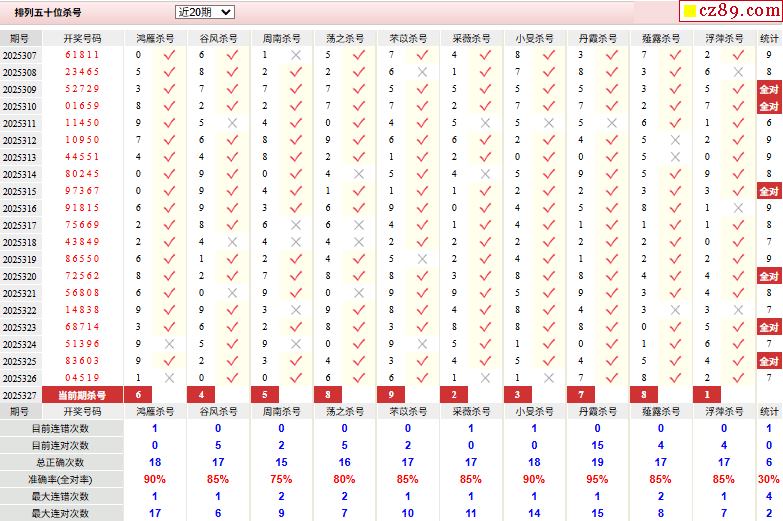Open the 近20期 period dropdown
Image resolution: width=783 pixels, height=521 pixels.
(x=205, y=12)
